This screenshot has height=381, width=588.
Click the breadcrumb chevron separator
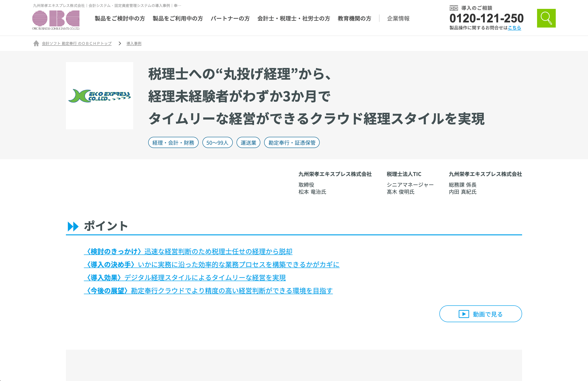click(120, 43)
